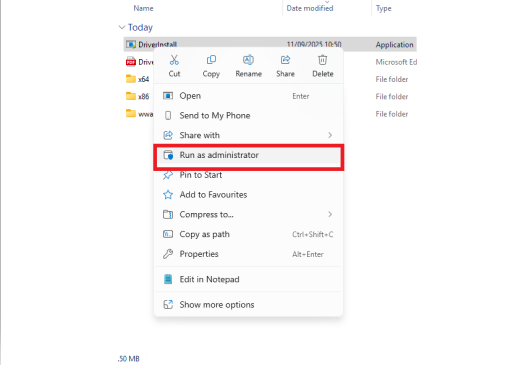The width and height of the screenshot is (532, 365).
Task: Click the Copy icon in context menu
Action: point(211,60)
